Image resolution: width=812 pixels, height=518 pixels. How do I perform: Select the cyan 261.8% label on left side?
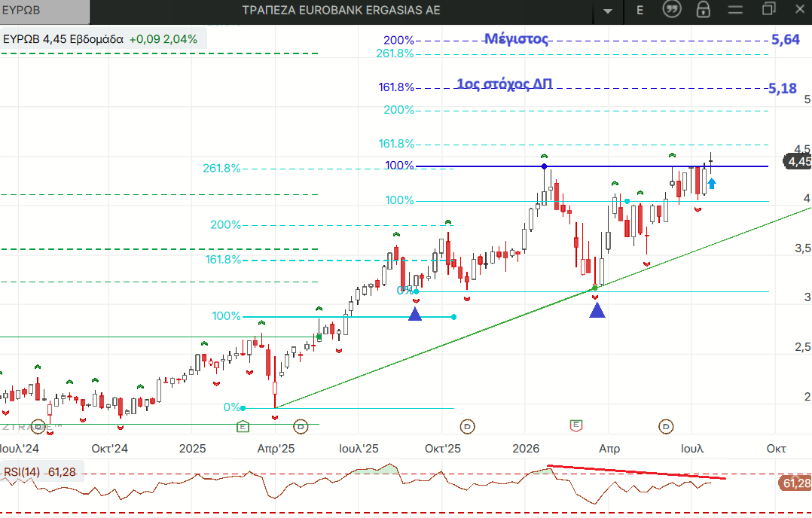(x=221, y=168)
